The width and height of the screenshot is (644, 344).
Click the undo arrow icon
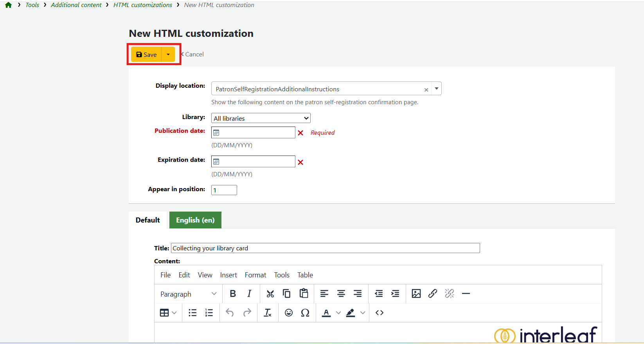click(x=230, y=313)
